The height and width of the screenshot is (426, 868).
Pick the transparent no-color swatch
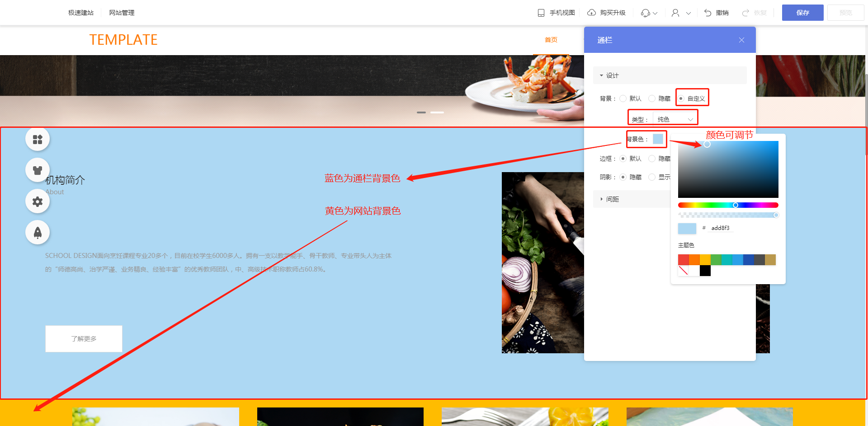[x=684, y=271]
